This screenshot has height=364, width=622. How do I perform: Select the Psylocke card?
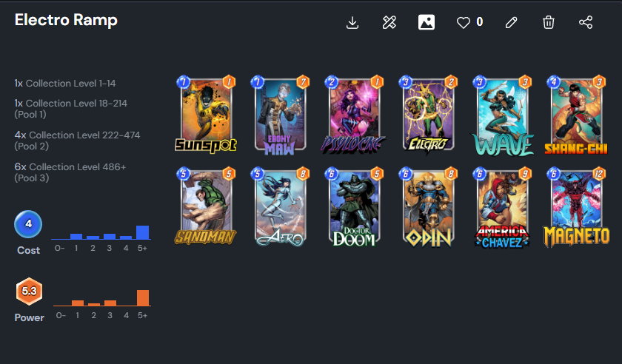point(353,114)
